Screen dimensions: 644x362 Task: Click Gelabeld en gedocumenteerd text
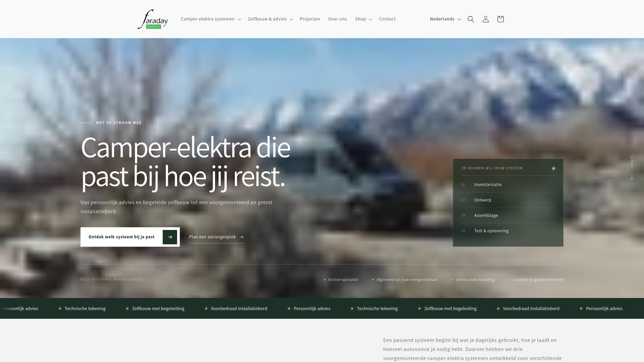[538, 280]
